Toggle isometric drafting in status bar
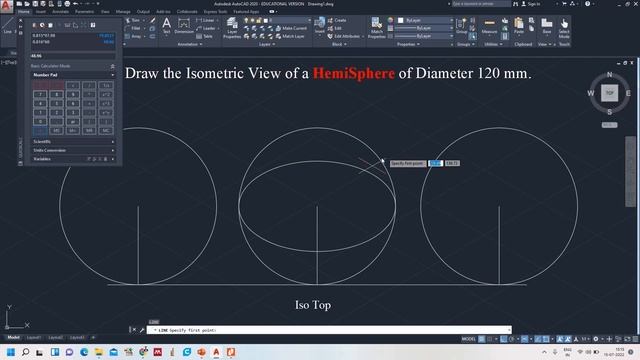The height and width of the screenshot is (360, 640). 525,339
